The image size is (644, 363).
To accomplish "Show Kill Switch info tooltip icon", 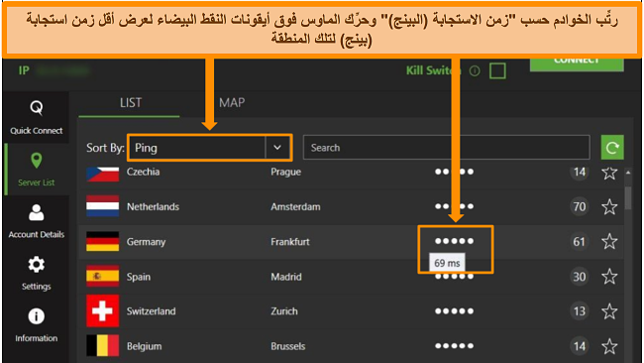I will (475, 71).
